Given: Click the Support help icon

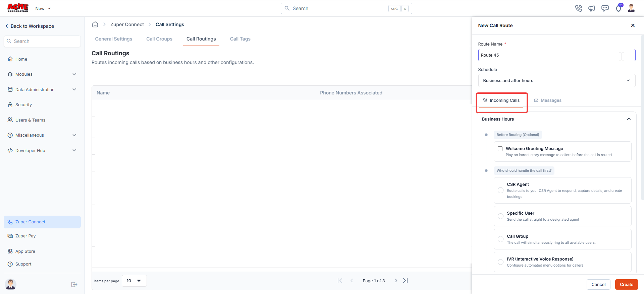Looking at the screenshot, I should [x=10, y=264].
